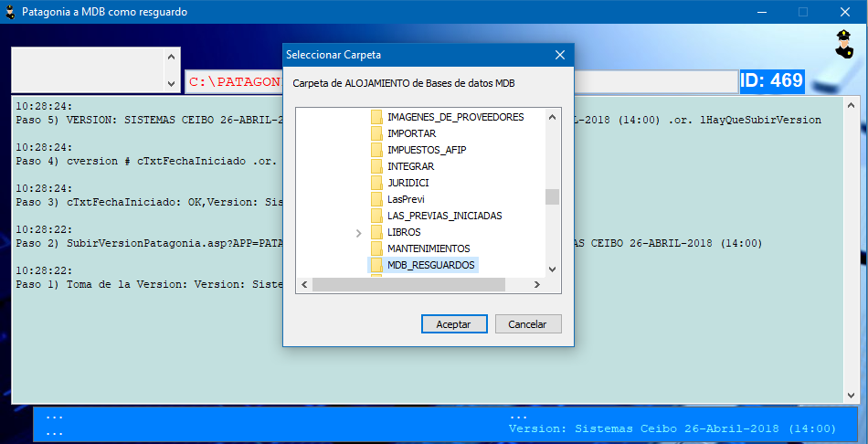Click folder icon next to IMAGENES_DE_PROVEEDORES

pos(377,117)
